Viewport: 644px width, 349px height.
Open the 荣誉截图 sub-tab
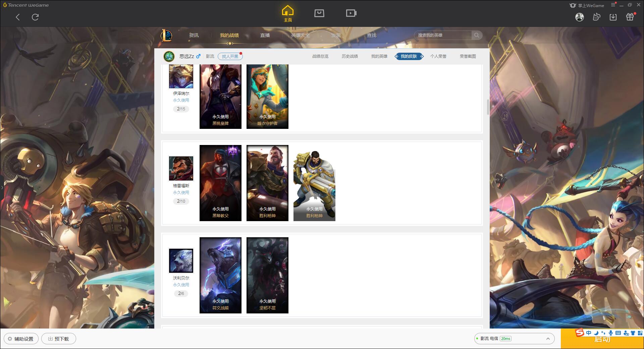(x=468, y=56)
